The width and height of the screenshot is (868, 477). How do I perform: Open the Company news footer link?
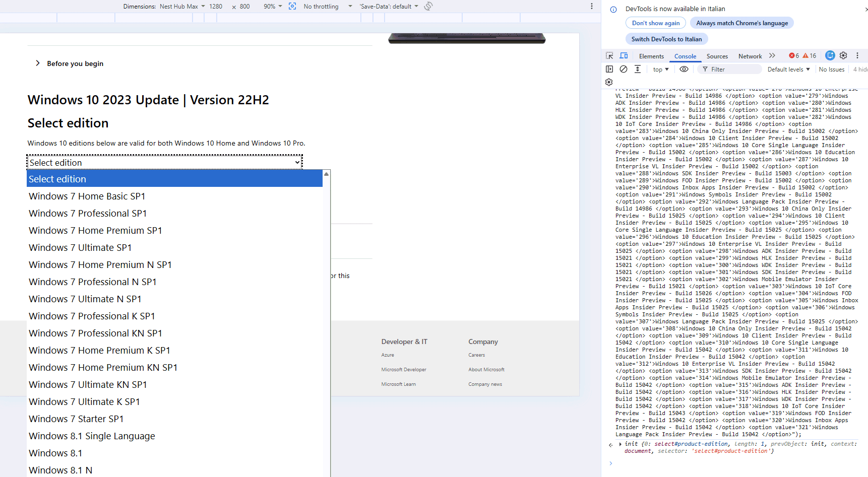485,384
